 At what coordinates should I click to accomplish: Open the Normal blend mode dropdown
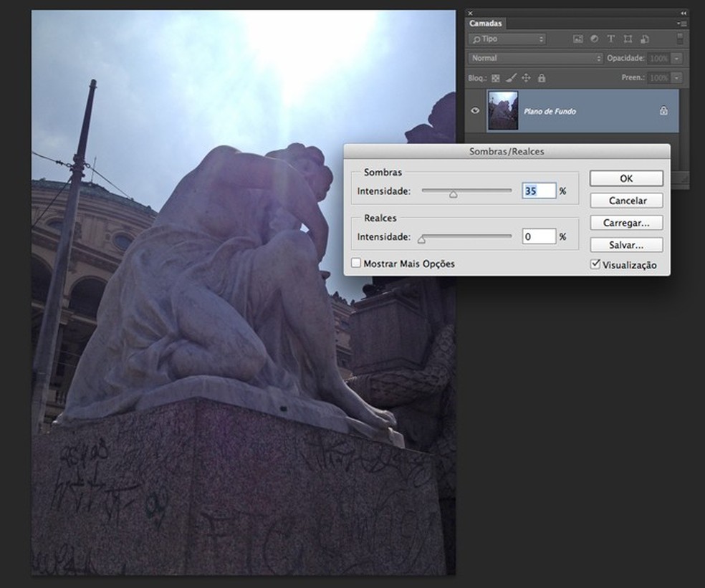coord(535,58)
